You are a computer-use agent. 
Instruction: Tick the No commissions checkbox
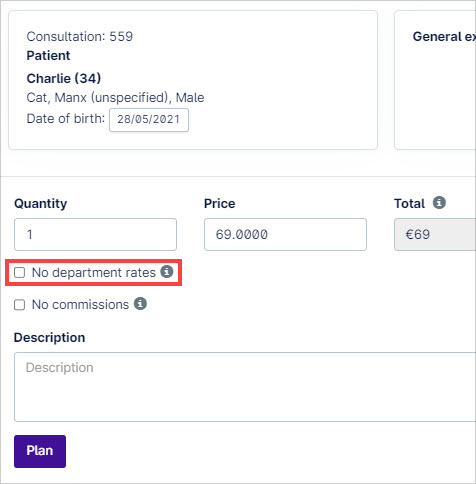pos(20,305)
